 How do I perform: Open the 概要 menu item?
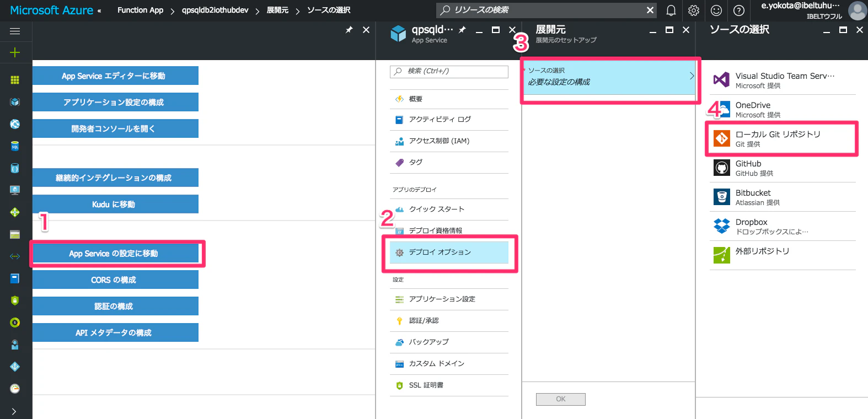pos(449,99)
